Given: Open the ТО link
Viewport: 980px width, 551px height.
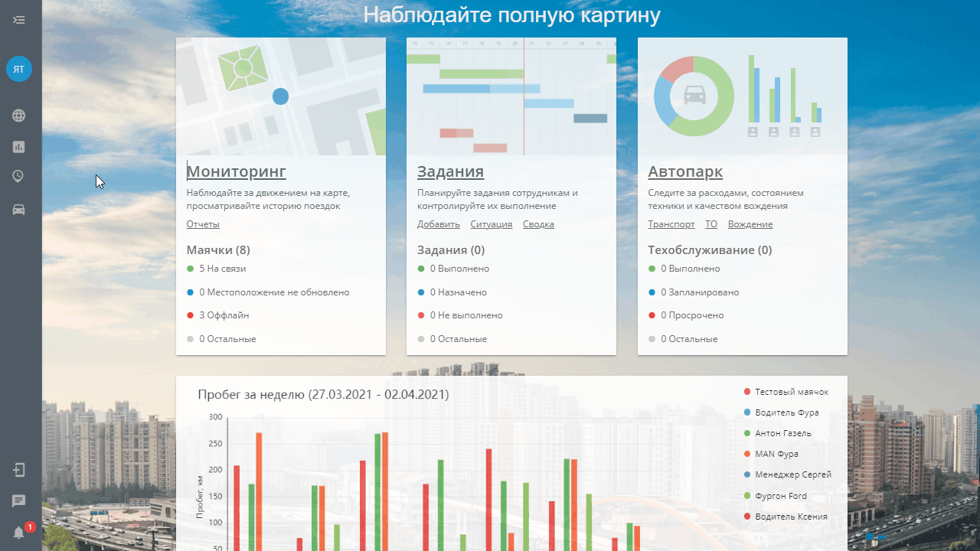Looking at the screenshot, I should click(711, 224).
